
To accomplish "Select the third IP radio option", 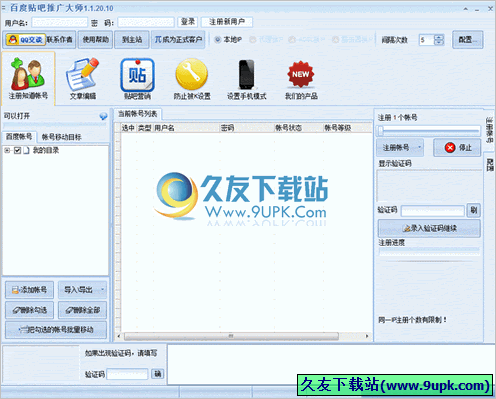I will click(292, 40).
